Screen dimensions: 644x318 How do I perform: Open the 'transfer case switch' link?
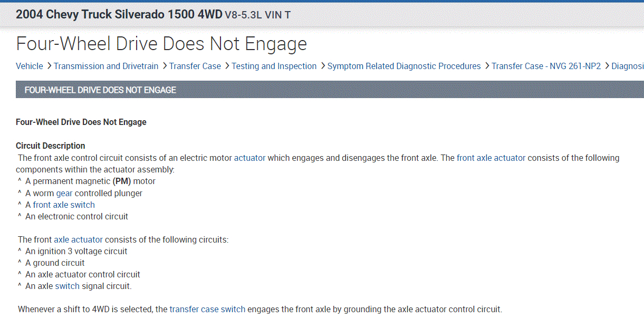point(207,309)
